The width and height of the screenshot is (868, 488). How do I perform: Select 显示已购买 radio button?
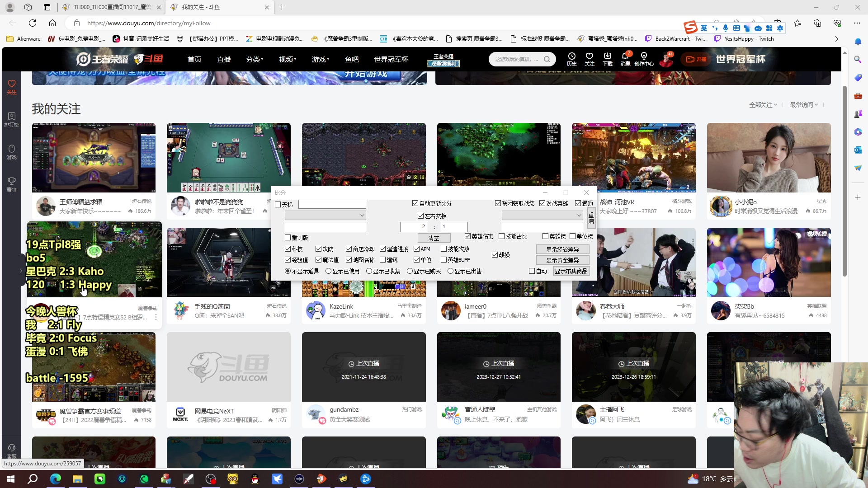410,271
